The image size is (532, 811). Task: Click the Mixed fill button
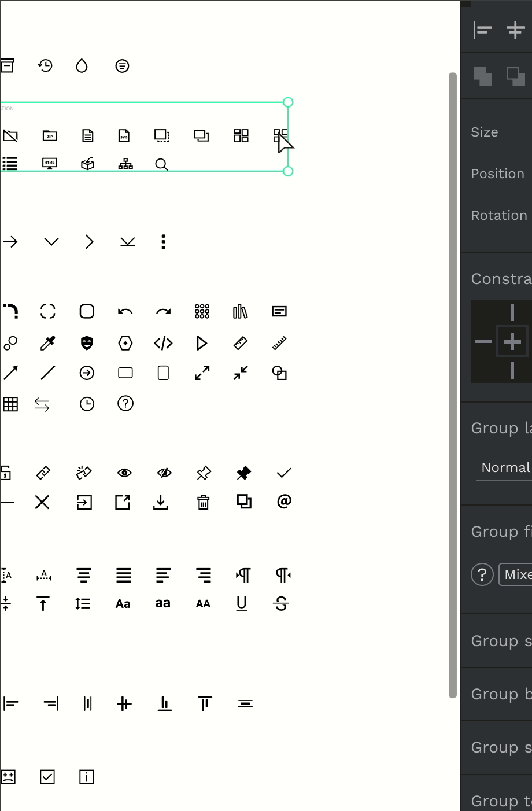(516, 574)
